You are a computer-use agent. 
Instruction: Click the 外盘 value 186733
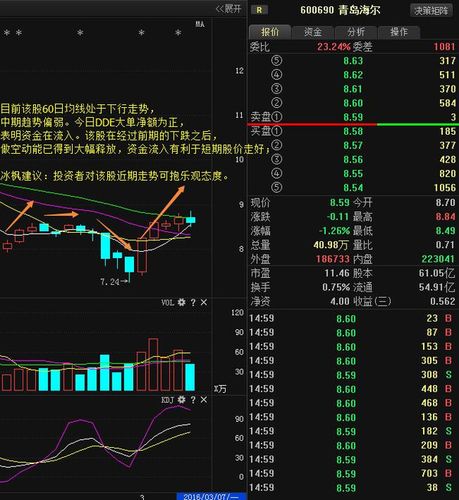(x=333, y=259)
